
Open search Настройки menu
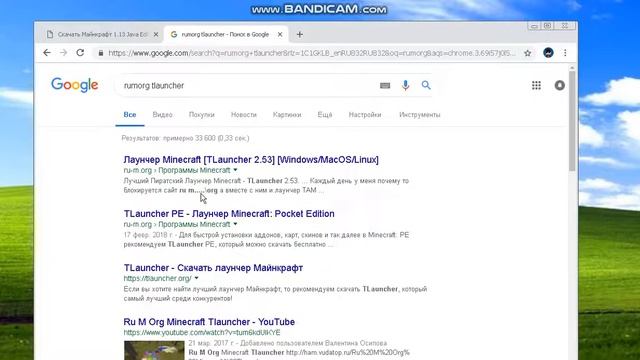pyautogui.click(x=365, y=115)
